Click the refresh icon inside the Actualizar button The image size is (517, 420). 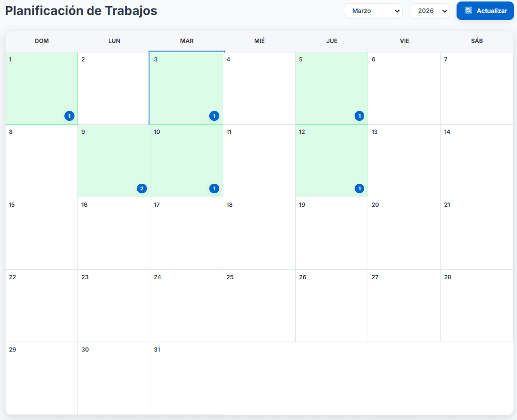tap(468, 10)
